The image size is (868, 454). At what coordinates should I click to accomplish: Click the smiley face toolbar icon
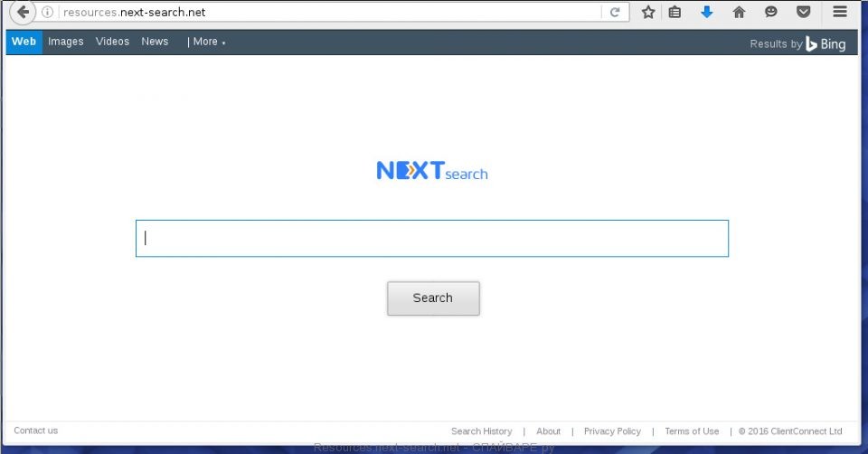(771, 13)
